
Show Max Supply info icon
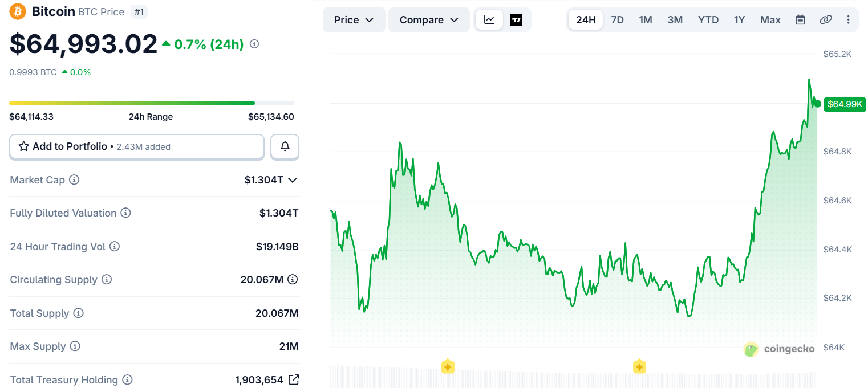pos(75,346)
